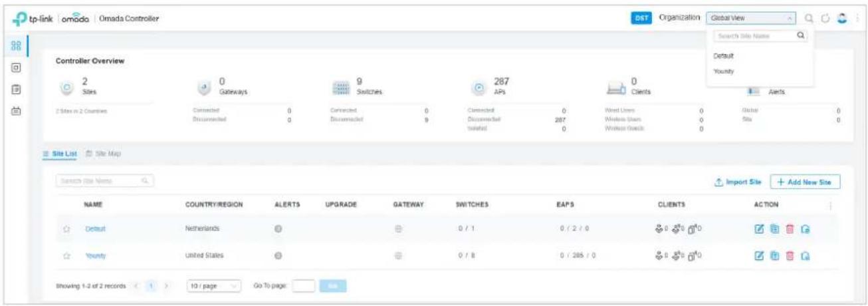868x306 pixels.
Task: Click the Netherlands country cell
Action: (203, 229)
